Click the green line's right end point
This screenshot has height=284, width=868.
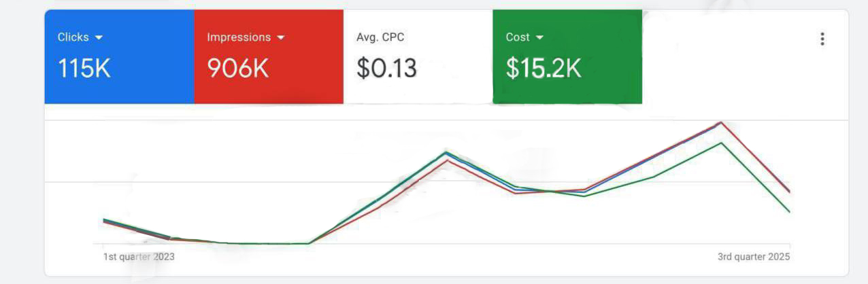tap(789, 212)
